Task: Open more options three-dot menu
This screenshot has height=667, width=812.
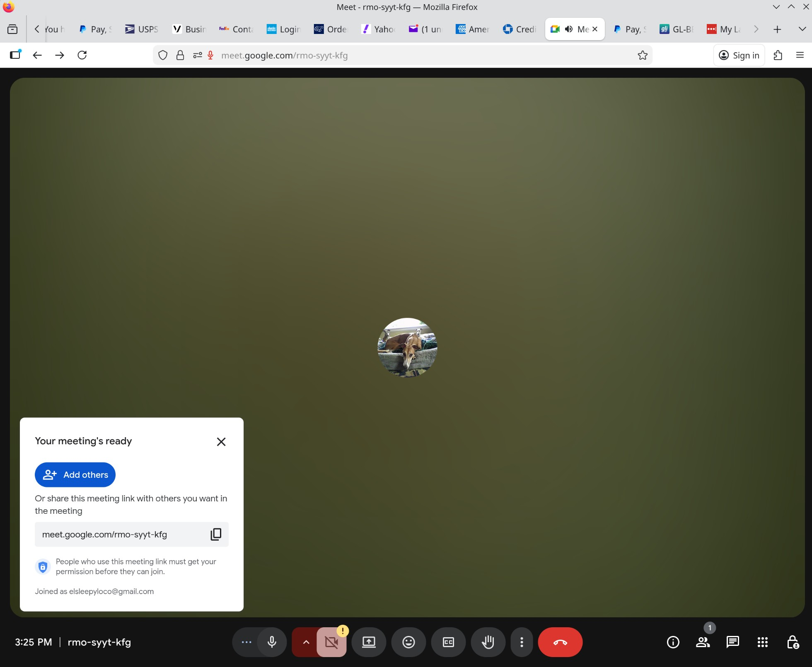Action: pos(522,642)
